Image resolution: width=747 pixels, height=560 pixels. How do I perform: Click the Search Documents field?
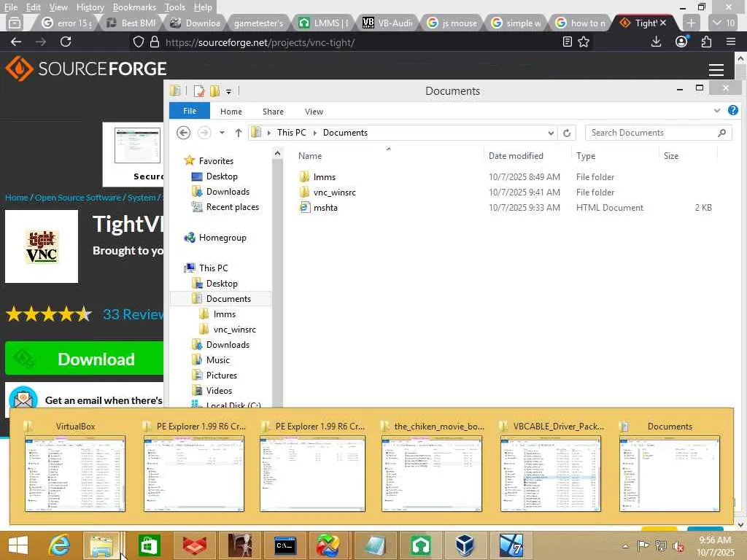pyautogui.click(x=658, y=133)
